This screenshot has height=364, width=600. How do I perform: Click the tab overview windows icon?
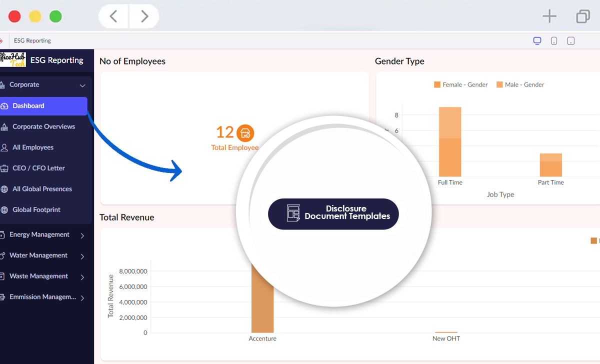click(582, 16)
